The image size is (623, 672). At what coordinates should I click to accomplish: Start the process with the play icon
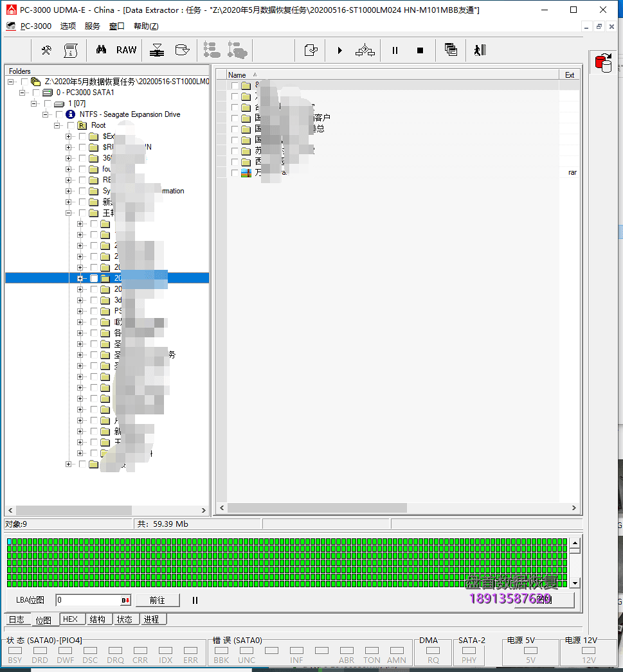(340, 51)
